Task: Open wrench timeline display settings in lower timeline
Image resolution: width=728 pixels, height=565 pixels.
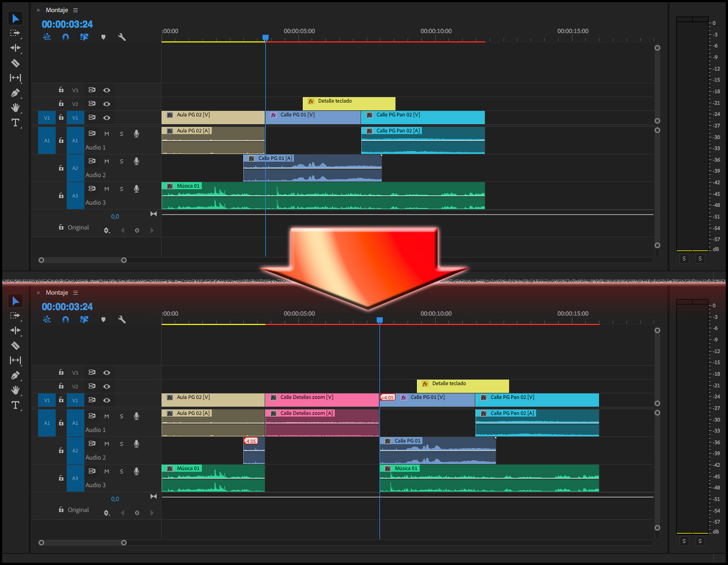Action: (x=122, y=319)
